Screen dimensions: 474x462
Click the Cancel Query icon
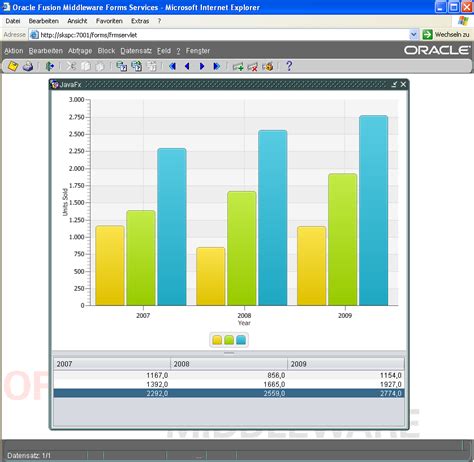[x=152, y=66]
